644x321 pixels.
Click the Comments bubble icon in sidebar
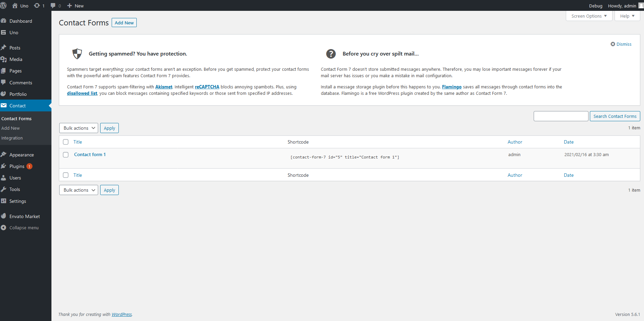tap(4, 82)
